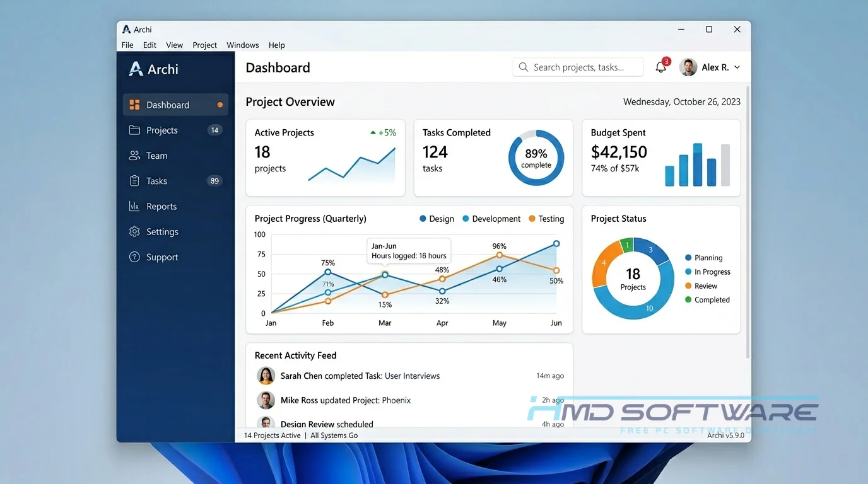
Task: Click the orange Review donut segment
Action: click(x=604, y=263)
